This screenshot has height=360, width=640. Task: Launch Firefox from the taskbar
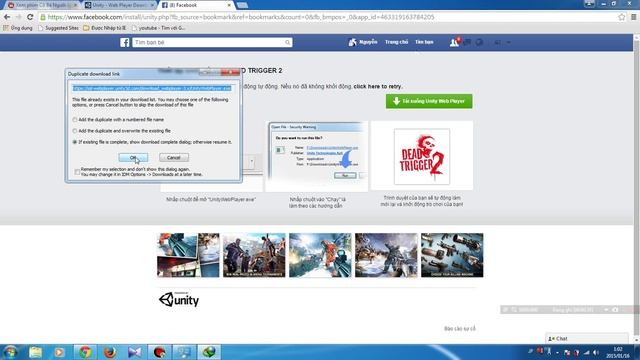point(110,352)
